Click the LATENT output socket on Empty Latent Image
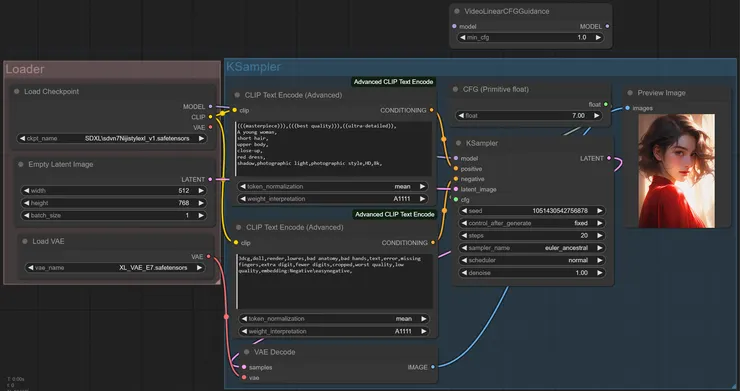The height and width of the screenshot is (391, 740). (x=210, y=179)
